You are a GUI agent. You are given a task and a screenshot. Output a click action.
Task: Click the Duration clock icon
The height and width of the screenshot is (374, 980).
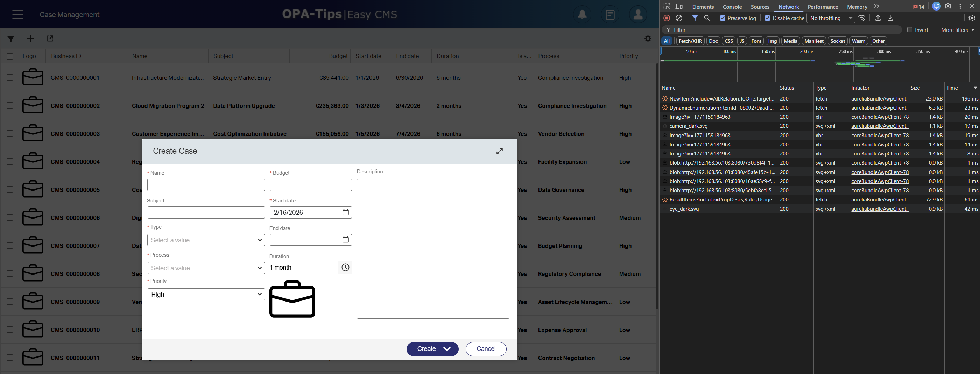coord(345,267)
